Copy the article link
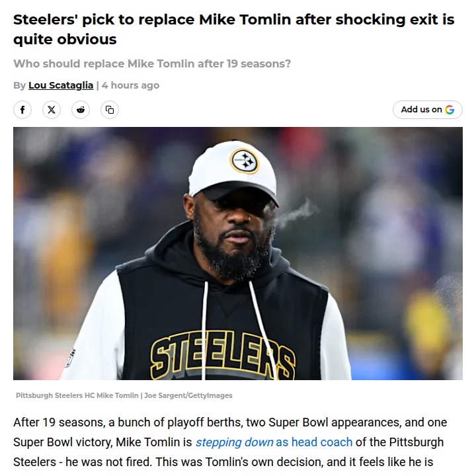 [110, 110]
